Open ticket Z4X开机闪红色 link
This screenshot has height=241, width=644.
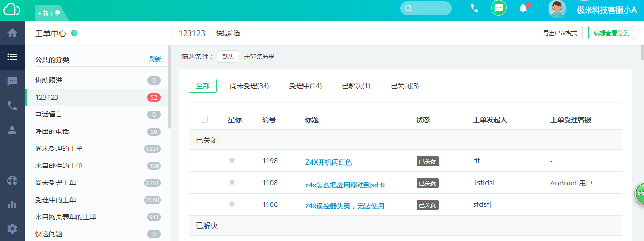(328, 162)
